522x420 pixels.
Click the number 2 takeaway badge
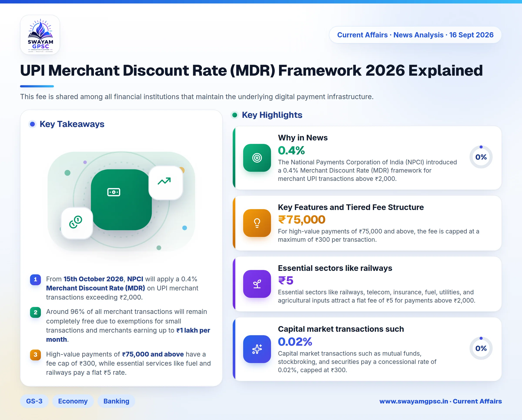35,312
